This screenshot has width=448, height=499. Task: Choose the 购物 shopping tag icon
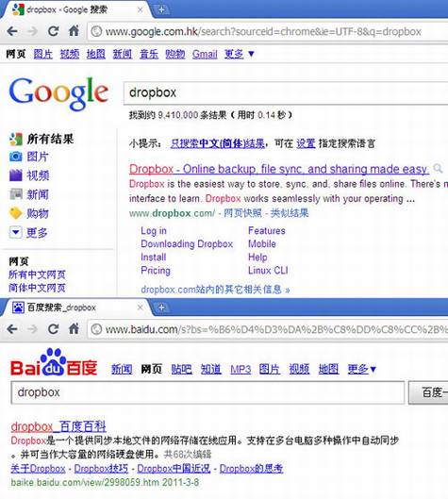(x=16, y=213)
